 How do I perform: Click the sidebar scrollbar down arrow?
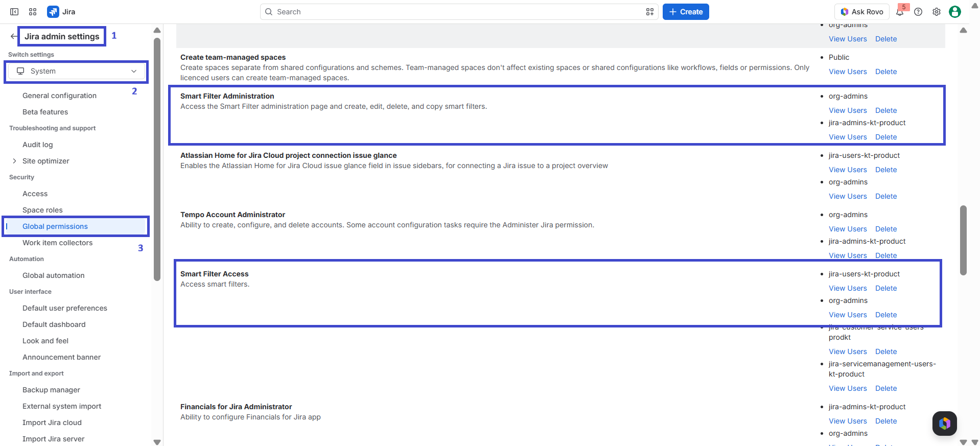157,442
